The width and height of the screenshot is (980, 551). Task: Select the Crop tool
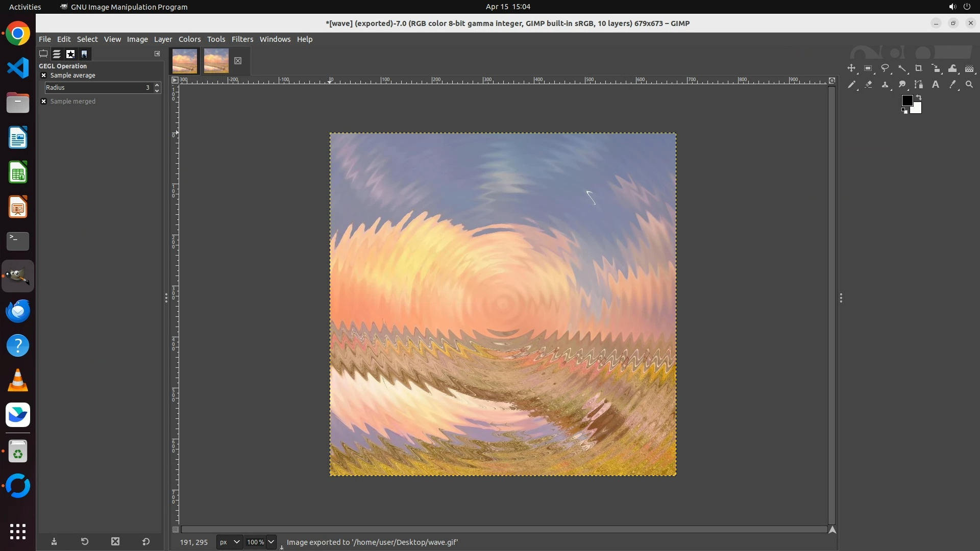point(919,68)
